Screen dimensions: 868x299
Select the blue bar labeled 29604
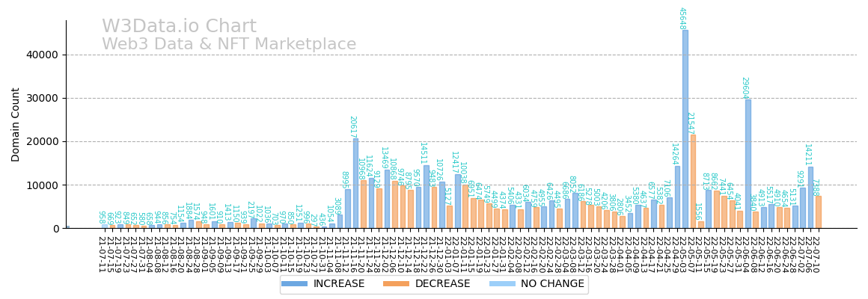click(748, 164)
